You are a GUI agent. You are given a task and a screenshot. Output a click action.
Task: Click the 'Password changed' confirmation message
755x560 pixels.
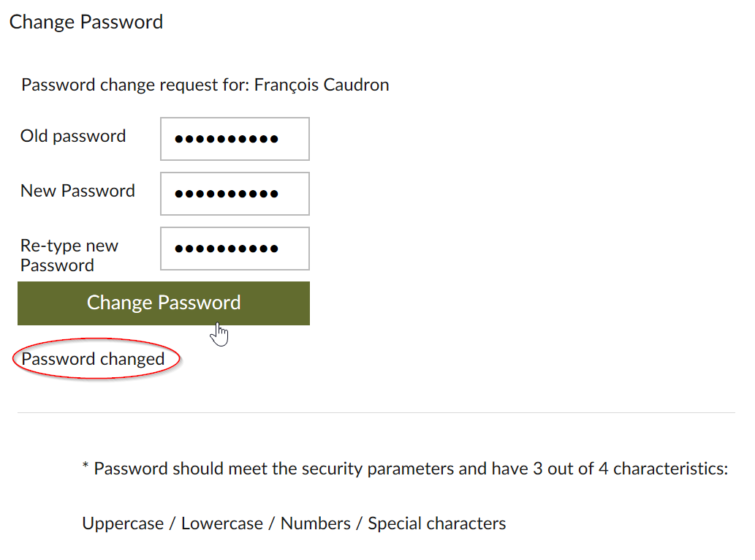click(94, 359)
